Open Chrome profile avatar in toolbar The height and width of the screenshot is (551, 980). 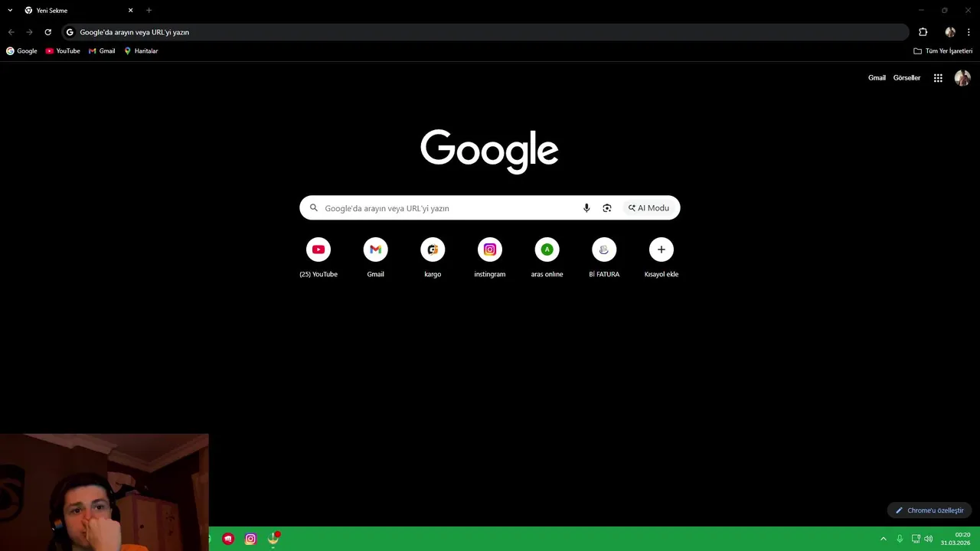point(950,32)
